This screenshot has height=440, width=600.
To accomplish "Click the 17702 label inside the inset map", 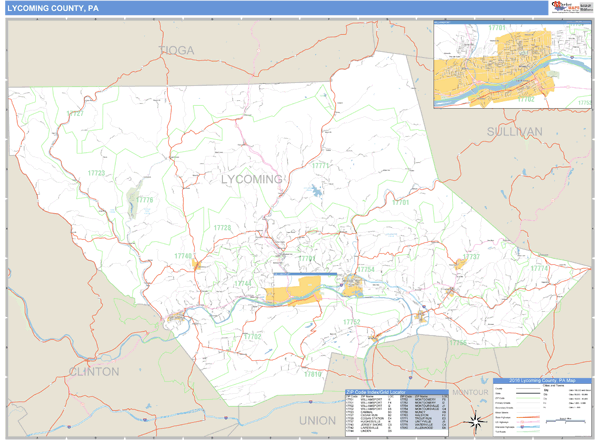I will point(526,99).
